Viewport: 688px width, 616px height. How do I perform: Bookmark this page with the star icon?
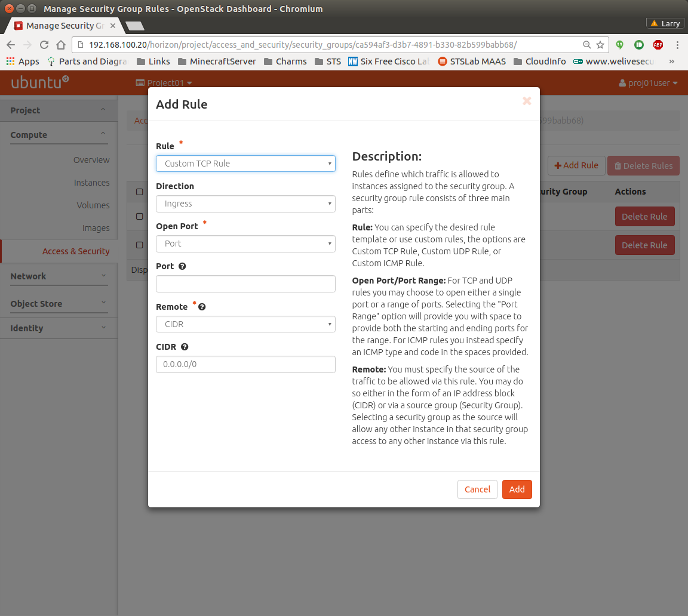pos(600,45)
